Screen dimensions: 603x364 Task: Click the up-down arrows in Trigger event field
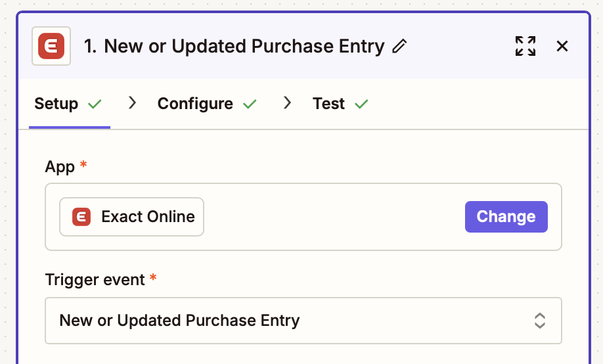pyautogui.click(x=539, y=321)
